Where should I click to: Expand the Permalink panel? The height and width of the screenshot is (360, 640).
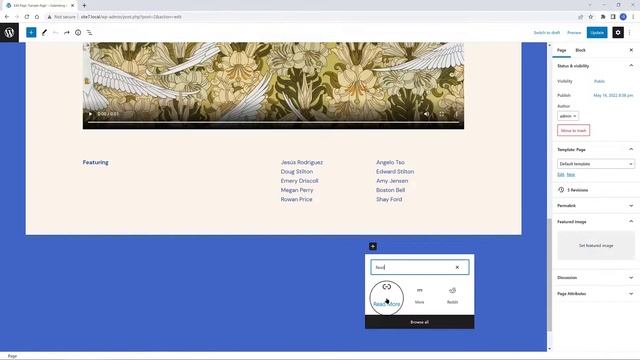[x=596, y=206]
